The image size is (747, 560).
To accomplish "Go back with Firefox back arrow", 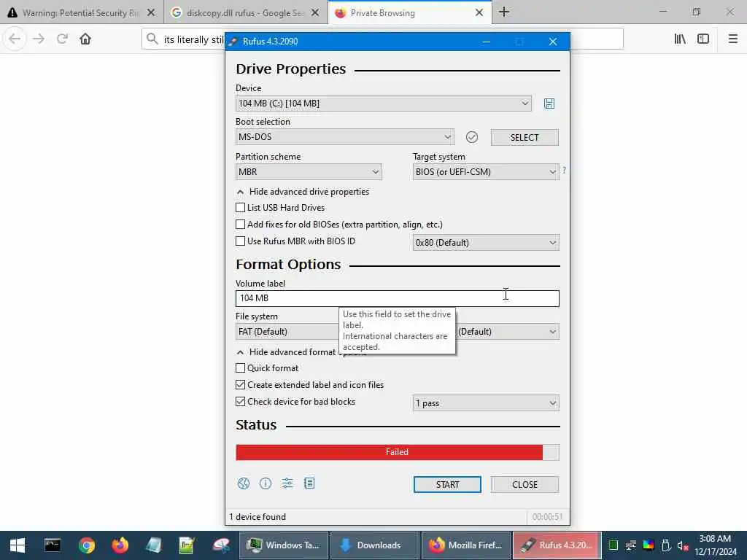I will coord(15,39).
